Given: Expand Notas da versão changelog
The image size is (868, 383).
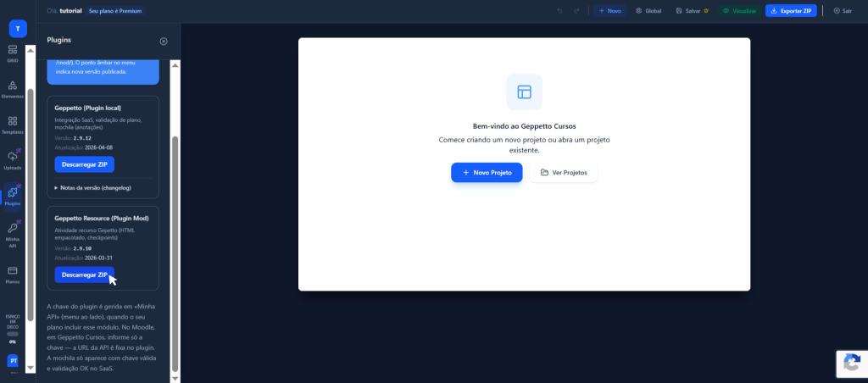Looking at the screenshot, I should 92,187.
